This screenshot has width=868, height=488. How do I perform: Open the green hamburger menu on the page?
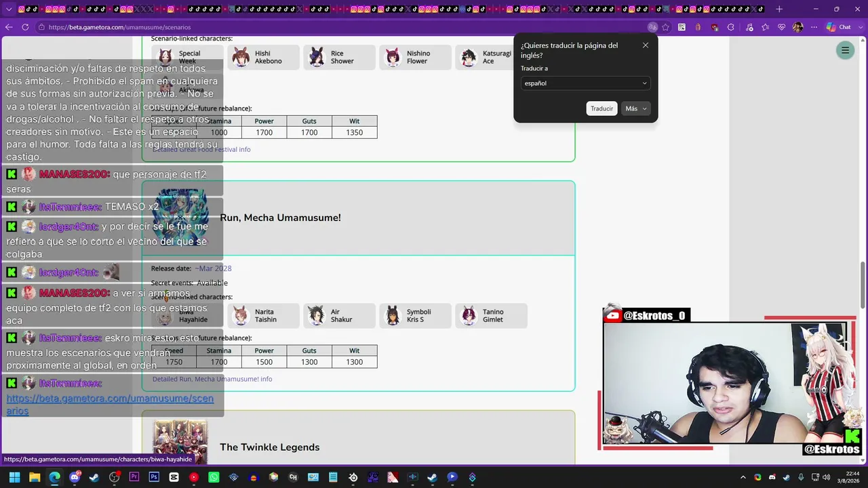coord(845,50)
